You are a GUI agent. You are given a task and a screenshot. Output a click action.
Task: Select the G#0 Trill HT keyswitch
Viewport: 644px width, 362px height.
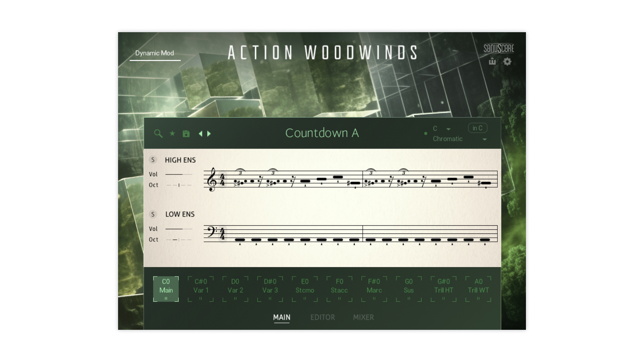coord(443,289)
